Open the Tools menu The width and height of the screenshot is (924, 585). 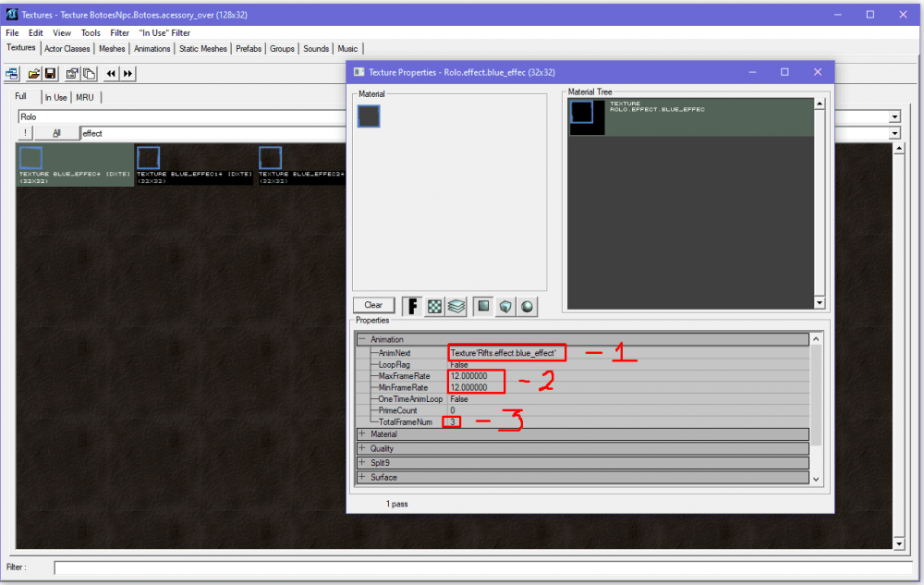tap(91, 33)
